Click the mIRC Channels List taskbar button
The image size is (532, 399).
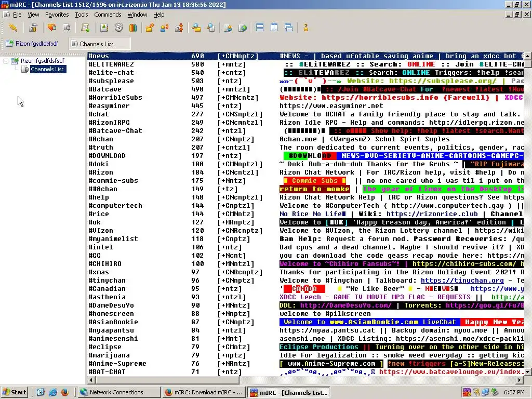(x=289, y=392)
